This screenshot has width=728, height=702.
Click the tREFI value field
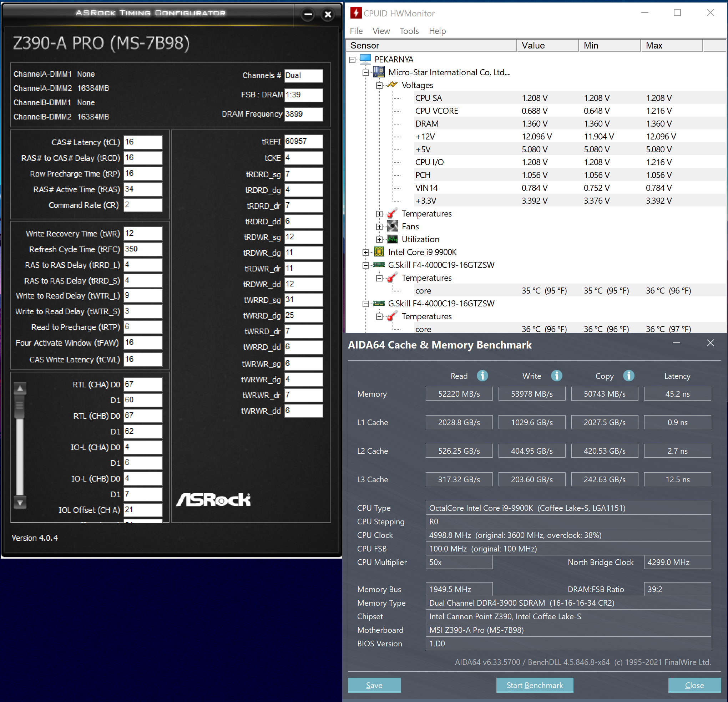click(x=303, y=142)
